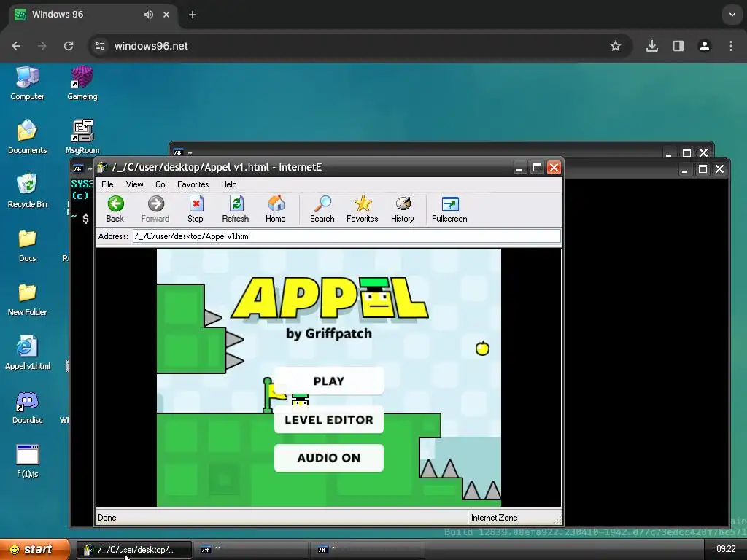Launch MsgRoom desktop shortcut
This screenshot has width=747, height=560.
pos(82,137)
